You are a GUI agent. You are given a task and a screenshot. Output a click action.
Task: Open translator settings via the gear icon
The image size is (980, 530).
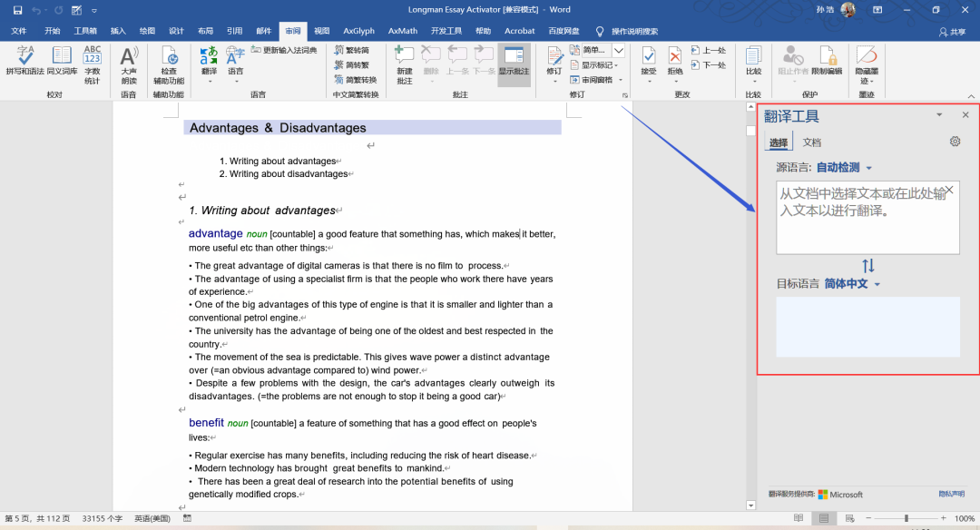coord(955,142)
